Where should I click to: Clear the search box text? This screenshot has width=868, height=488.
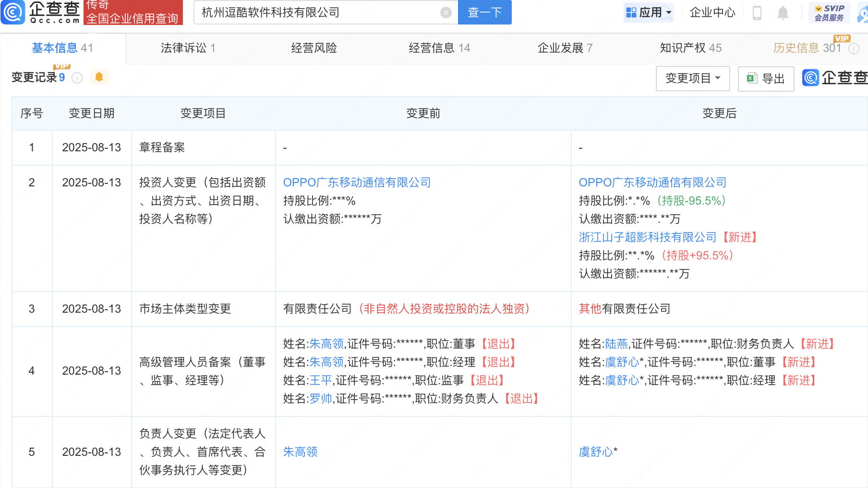(x=446, y=12)
